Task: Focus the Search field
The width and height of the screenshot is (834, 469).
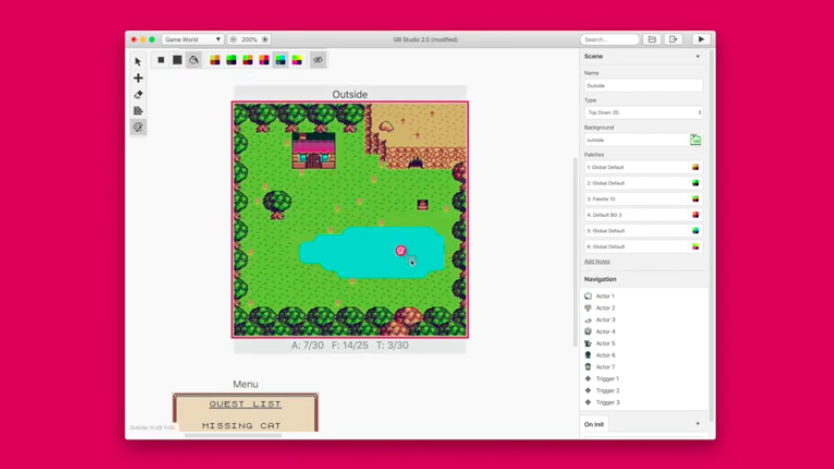Action: [x=610, y=39]
